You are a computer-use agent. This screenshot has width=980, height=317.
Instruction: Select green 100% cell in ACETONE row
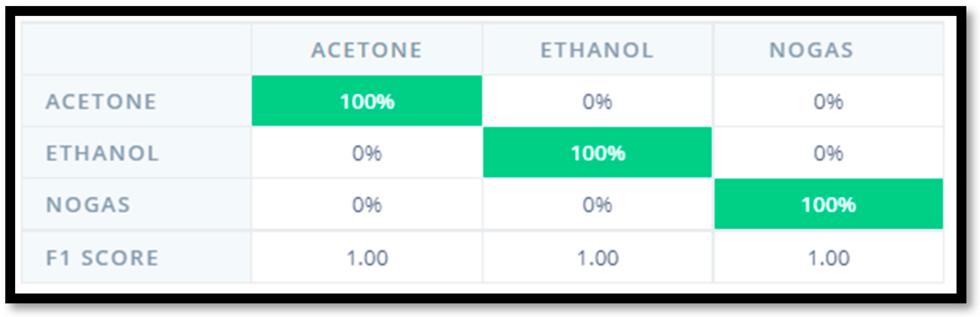click(367, 101)
